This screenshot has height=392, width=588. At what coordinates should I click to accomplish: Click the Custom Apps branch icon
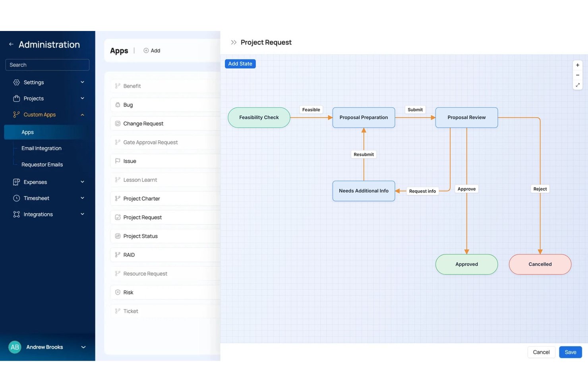click(16, 115)
